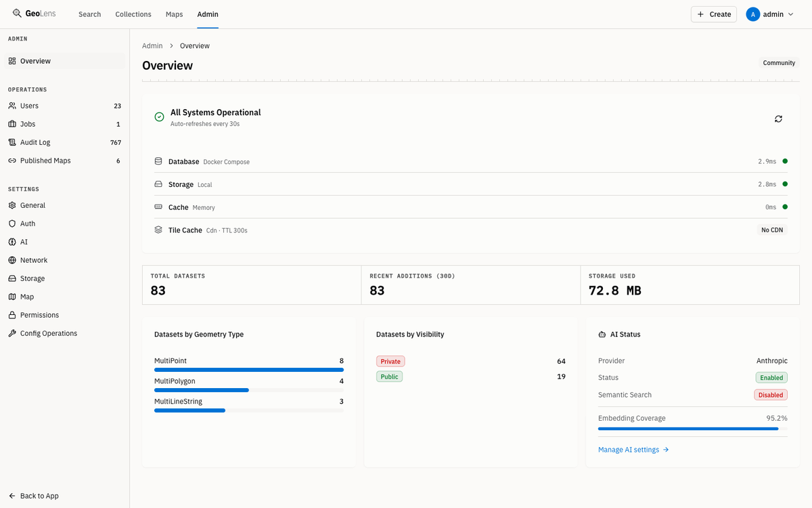Click the Create button
This screenshot has height=508, width=812.
[714, 14]
